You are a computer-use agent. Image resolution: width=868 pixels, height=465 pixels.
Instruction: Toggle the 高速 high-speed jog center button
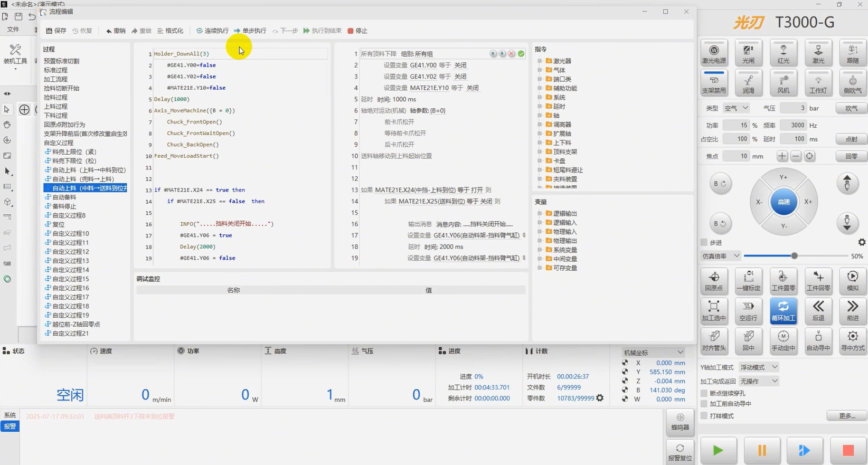tap(784, 202)
